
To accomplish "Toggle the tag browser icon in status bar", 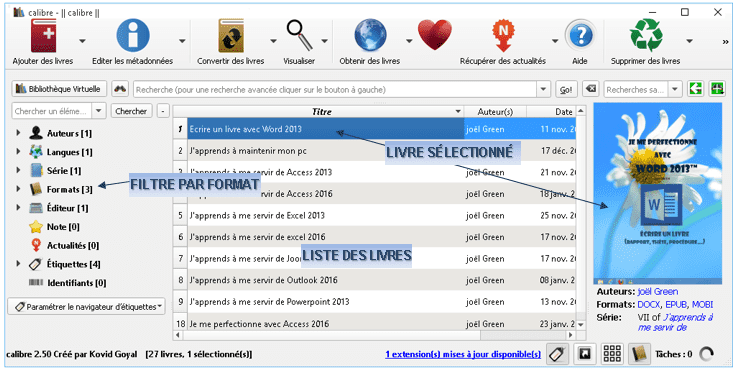I will tap(557, 354).
